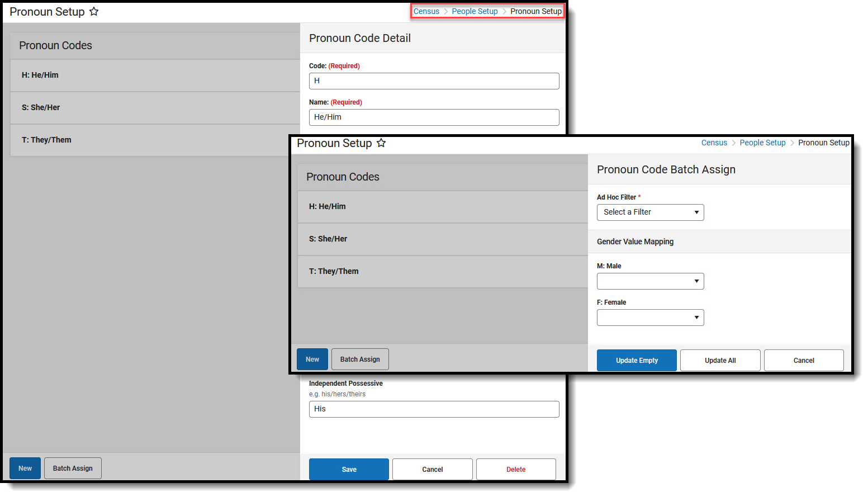Open the F: Female gender mapping dropdown
Image resolution: width=868 pixels, height=497 pixels.
(x=650, y=318)
